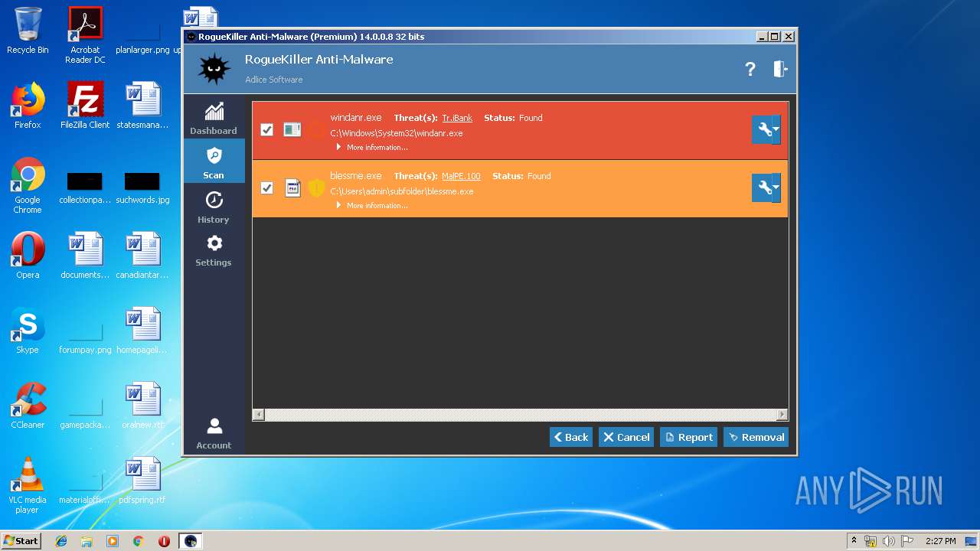The height and width of the screenshot is (551, 980).
Task: Select the Skype desktop icon
Action: click(28, 331)
